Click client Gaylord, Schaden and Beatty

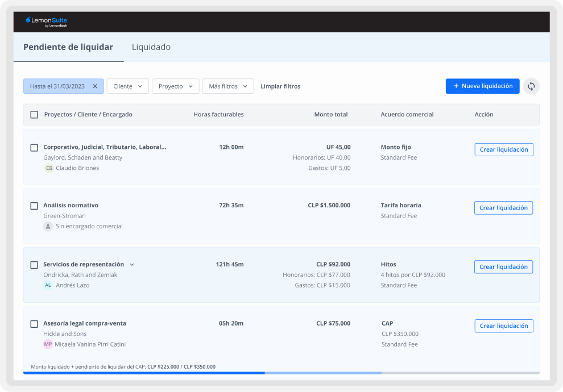click(x=82, y=157)
